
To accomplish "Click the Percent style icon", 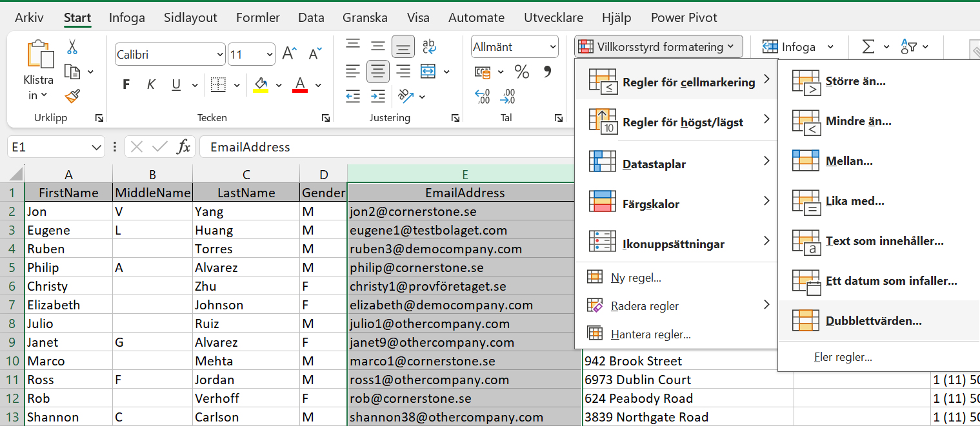I will [521, 72].
